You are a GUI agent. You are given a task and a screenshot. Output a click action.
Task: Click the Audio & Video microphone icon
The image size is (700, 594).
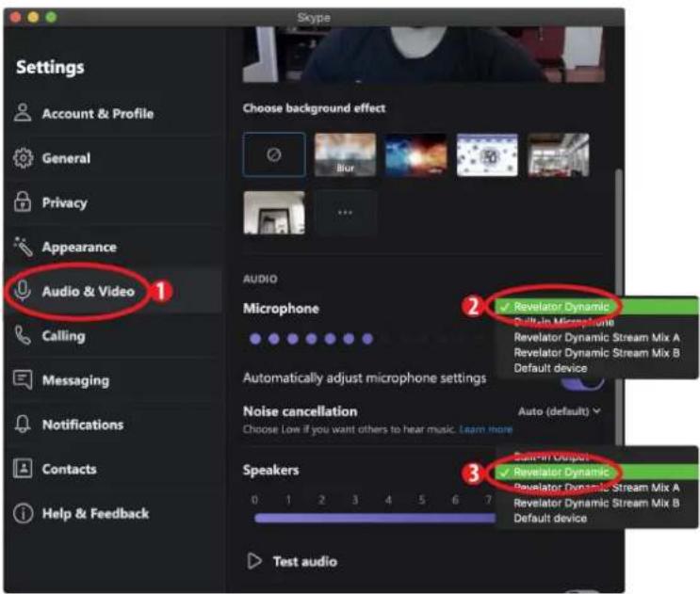(x=22, y=290)
